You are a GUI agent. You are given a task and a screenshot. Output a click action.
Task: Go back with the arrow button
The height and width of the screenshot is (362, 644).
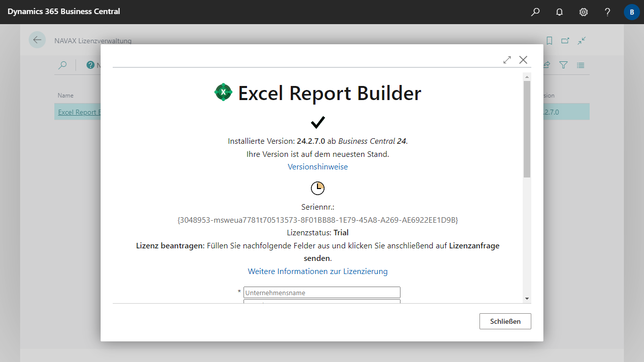(37, 40)
